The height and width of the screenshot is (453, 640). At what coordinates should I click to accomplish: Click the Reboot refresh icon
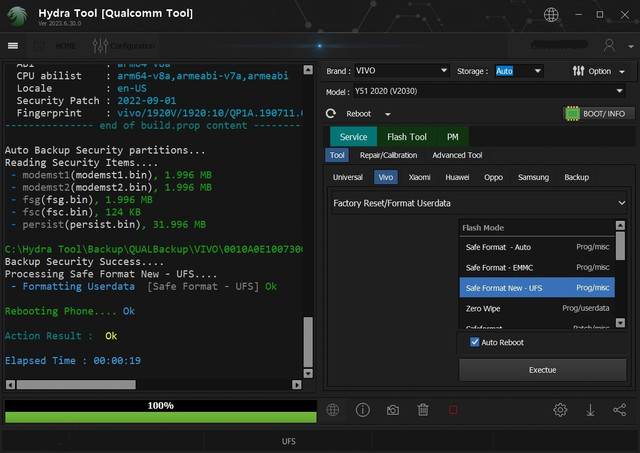331,113
